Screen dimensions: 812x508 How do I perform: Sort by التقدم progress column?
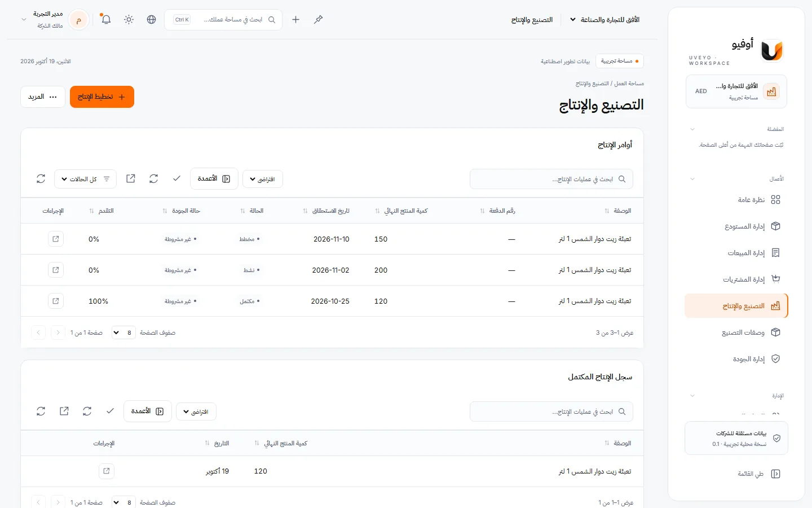(101, 211)
